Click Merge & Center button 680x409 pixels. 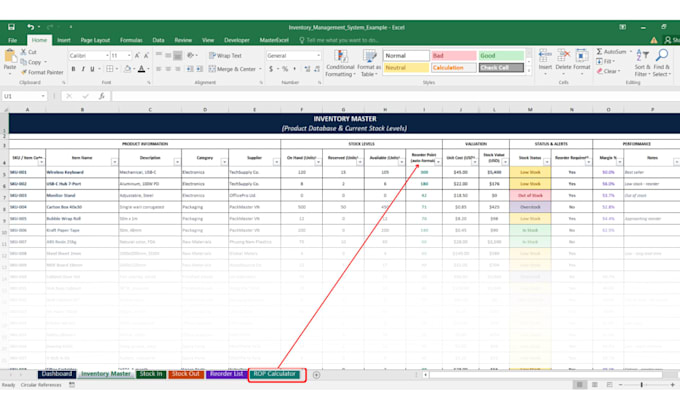tap(232, 69)
